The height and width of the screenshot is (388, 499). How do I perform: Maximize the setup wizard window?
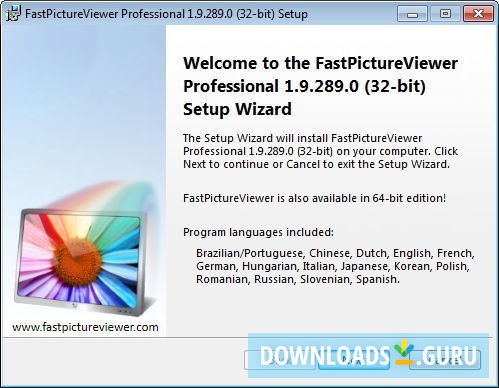click(445, 14)
